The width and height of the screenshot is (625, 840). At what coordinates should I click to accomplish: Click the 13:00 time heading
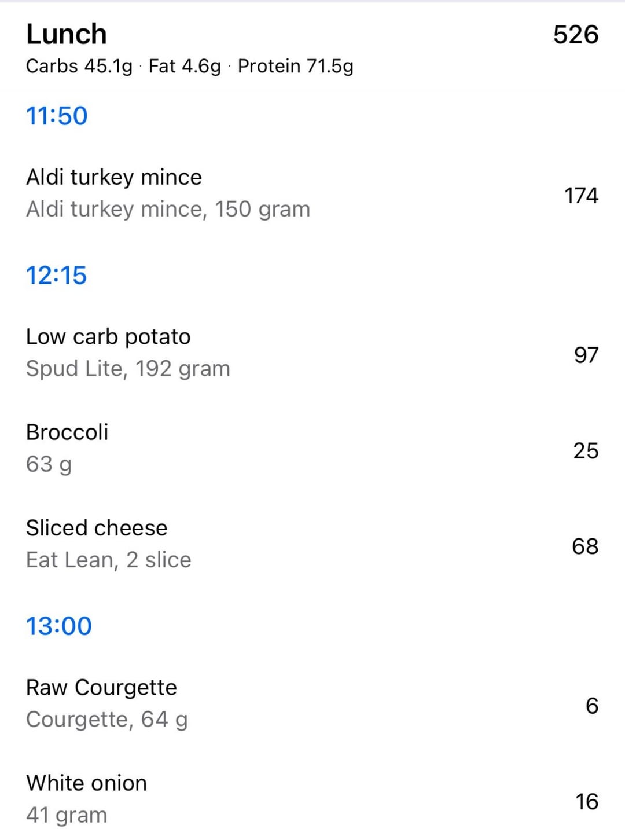tap(59, 626)
